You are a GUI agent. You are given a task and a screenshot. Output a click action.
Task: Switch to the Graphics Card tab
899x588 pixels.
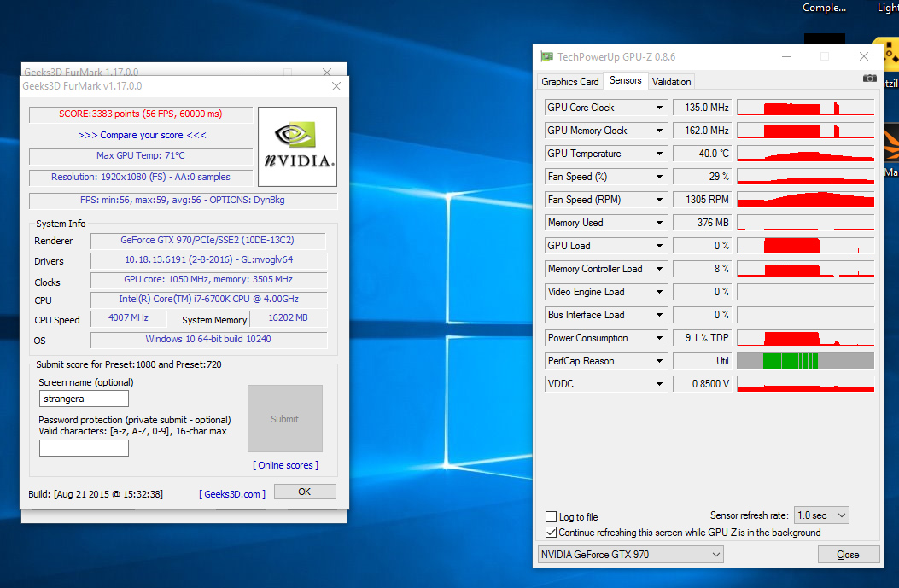569,82
